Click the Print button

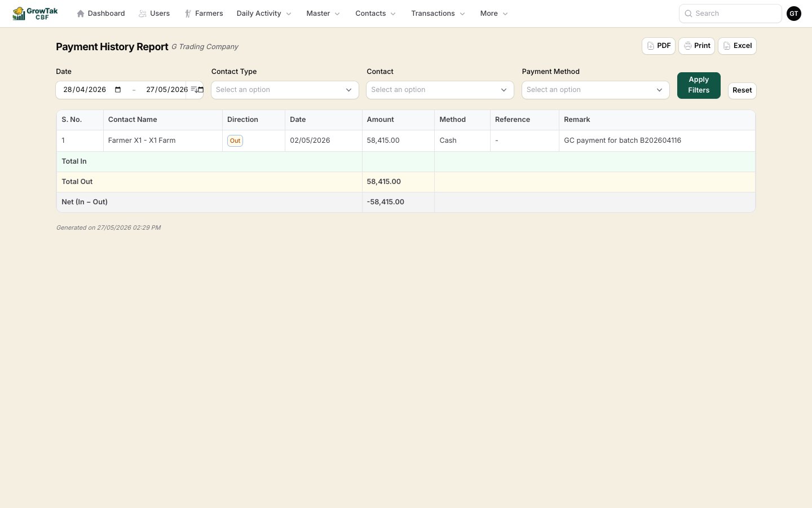pyautogui.click(x=696, y=46)
